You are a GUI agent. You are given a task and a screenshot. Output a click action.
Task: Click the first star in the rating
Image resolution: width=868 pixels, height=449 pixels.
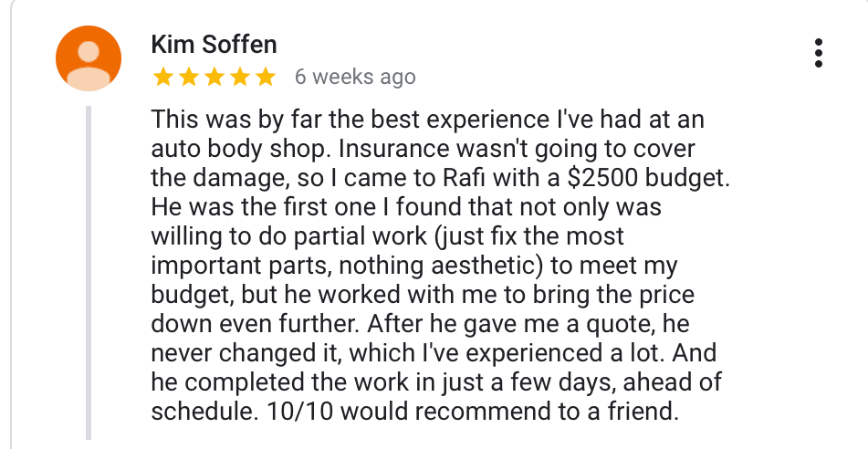click(x=163, y=77)
